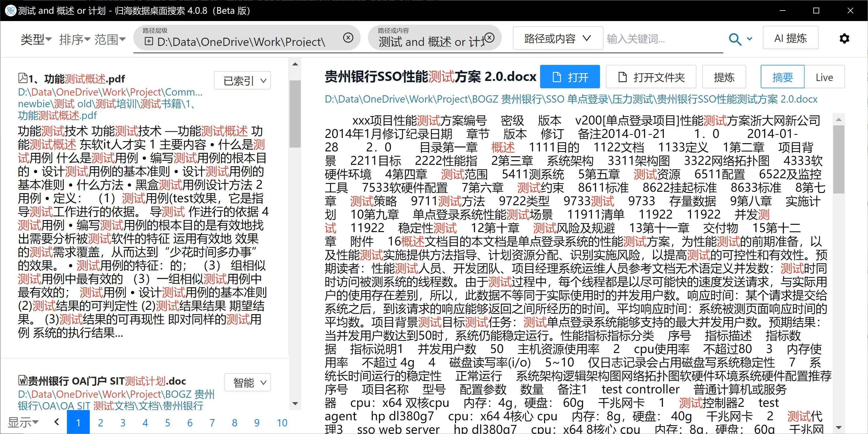Click the plus expand icon before D:\Data path

[x=148, y=42]
